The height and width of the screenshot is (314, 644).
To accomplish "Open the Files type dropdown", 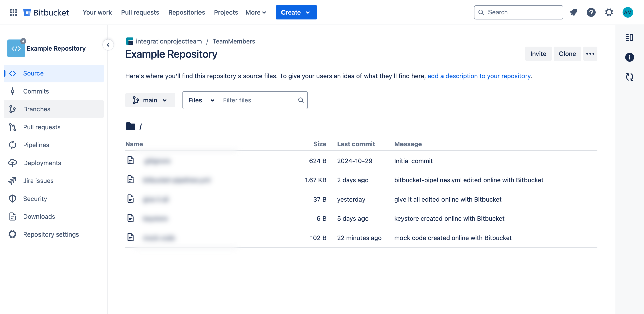I will coord(201,100).
